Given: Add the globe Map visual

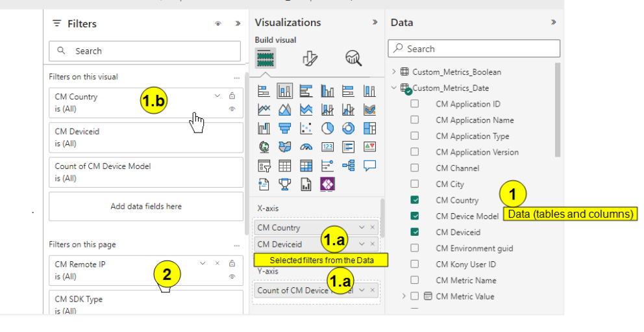Looking at the screenshot, I should (x=264, y=147).
